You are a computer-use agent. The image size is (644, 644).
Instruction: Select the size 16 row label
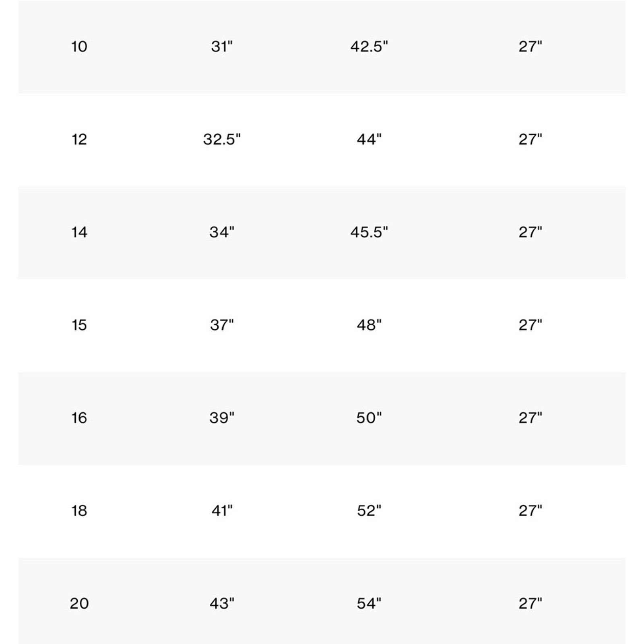[79, 418]
